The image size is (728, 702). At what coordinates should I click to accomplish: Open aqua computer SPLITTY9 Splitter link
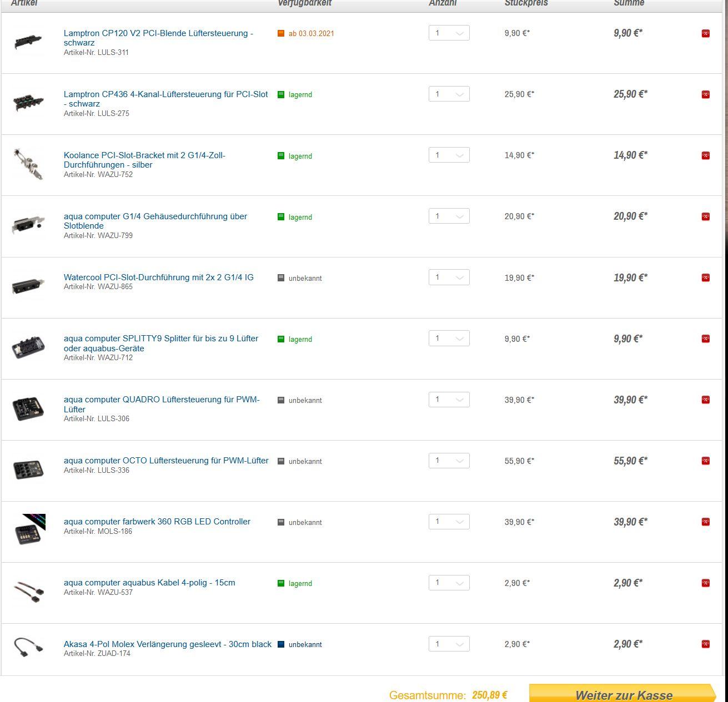coord(161,343)
